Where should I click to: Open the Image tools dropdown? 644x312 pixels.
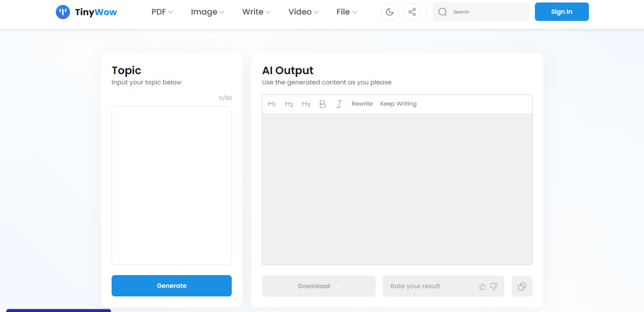pos(207,12)
